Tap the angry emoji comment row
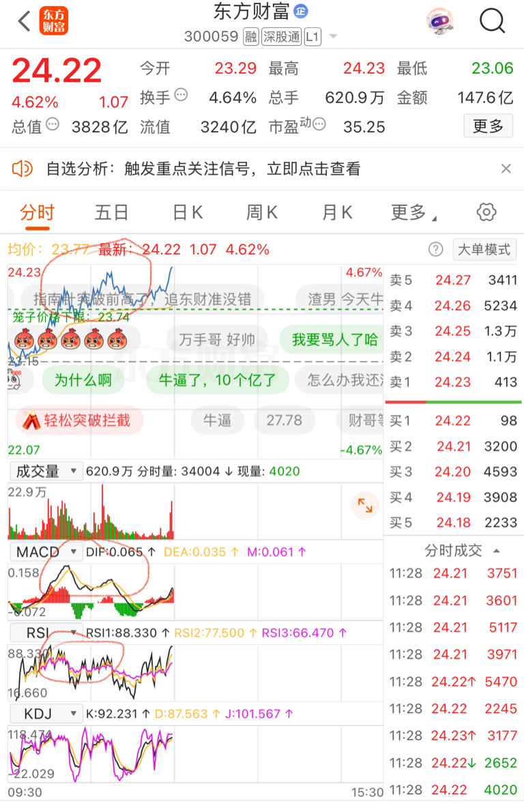Screen dimensions: 524x812 (x=71, y=340)
